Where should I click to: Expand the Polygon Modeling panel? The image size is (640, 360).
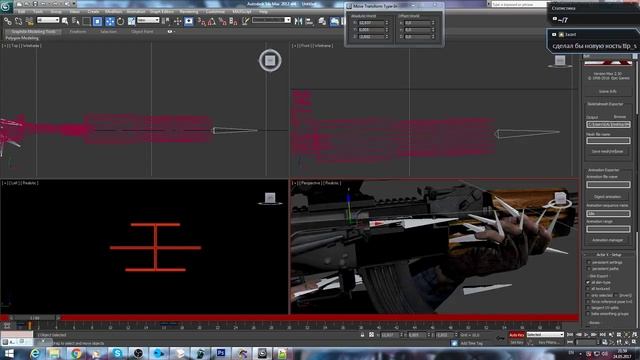[22, 38]
